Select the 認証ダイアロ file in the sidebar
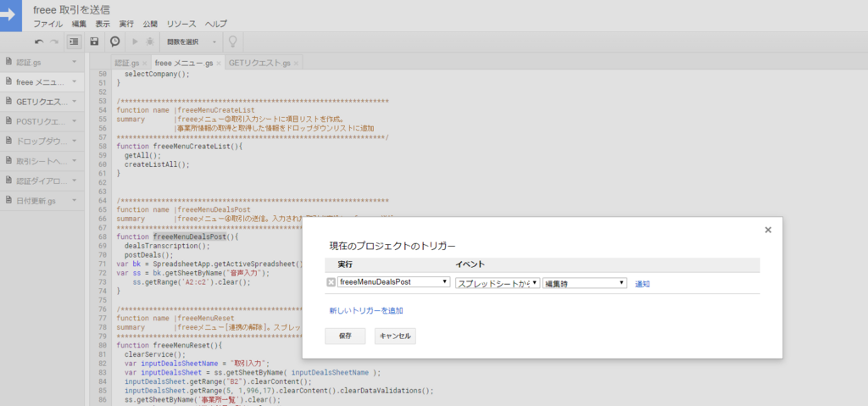Screen dimensions: 868x406 pyautogui.click(x=42, y=181)
